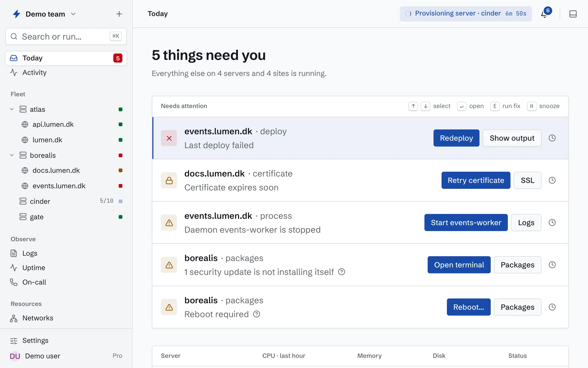Snooze the events.lumen.dk deploy item

[552, 138]
